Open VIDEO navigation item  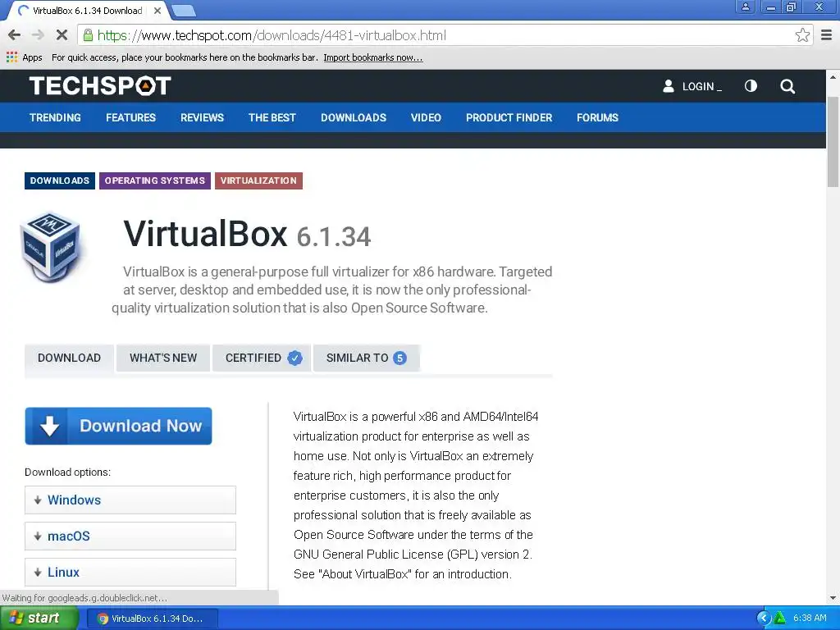[426, 117]
